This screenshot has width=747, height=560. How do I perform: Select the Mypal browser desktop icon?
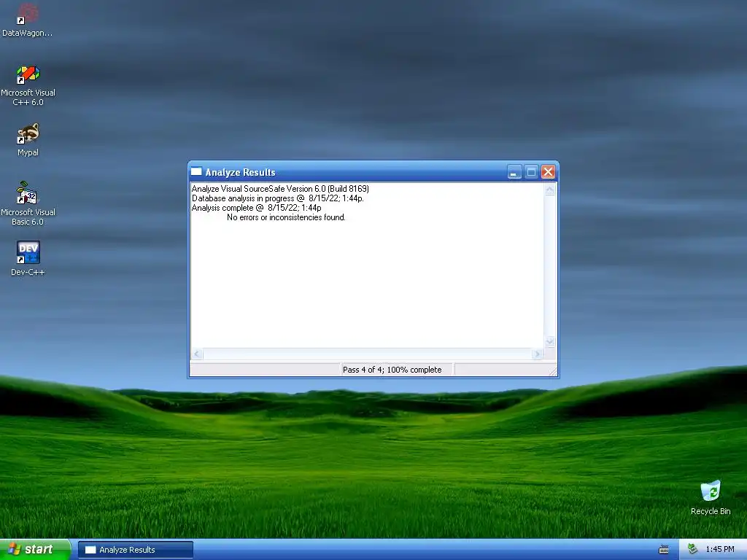click(28, 140)
